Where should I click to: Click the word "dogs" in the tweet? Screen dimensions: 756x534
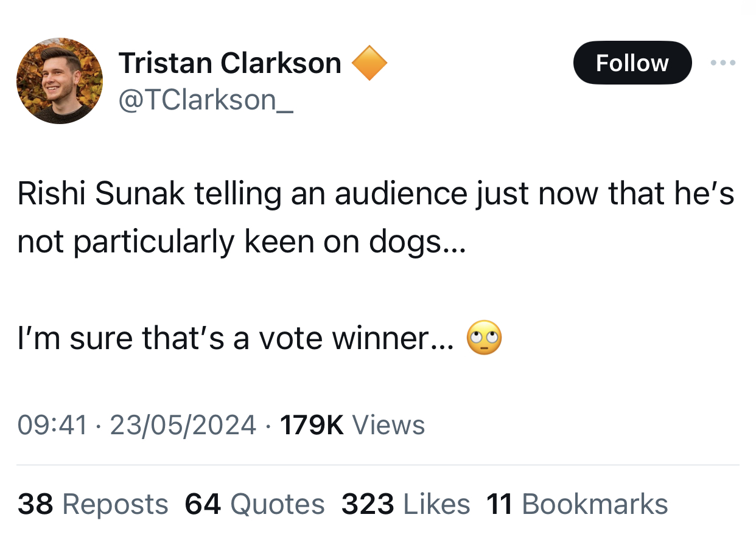point(405,242)
